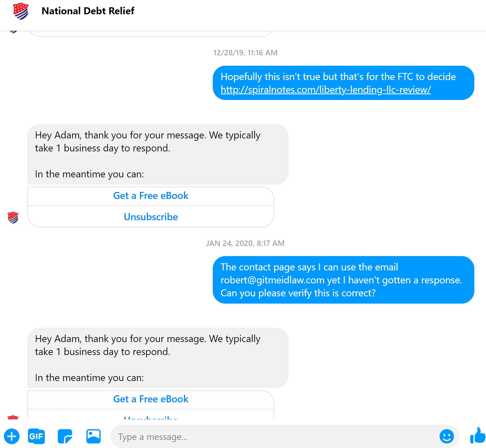Screen dimensions: 486x448
Task: Select the first auto-reply Hey Adam message
Action: [158, 155]
